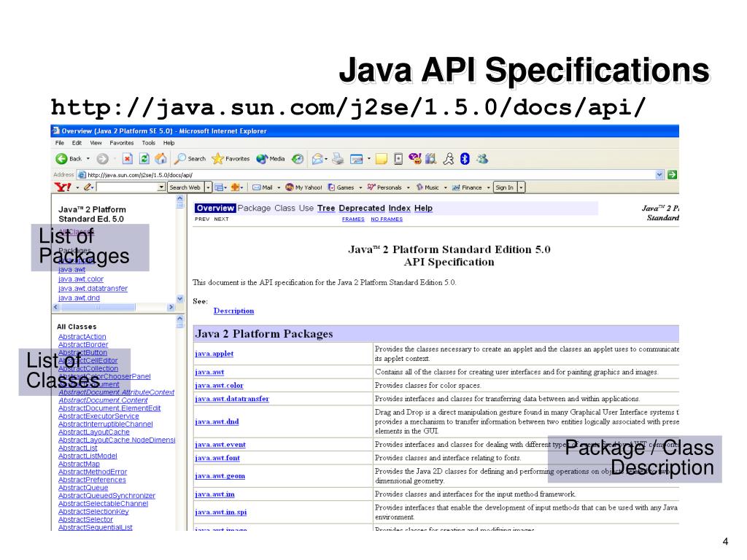Click the Mail envelope icon in the IE toolbar
The image size is (747, 560).
point(317,159)
